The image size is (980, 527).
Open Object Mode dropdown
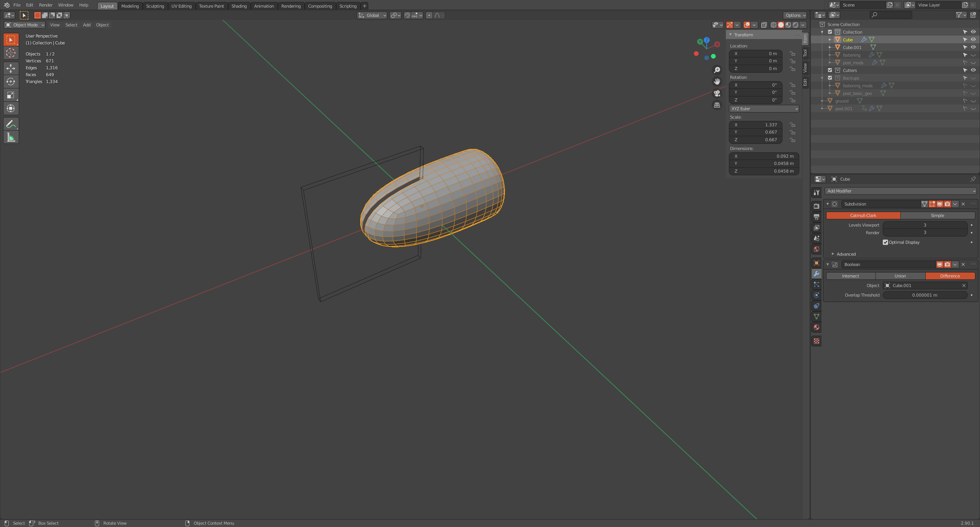tap(25, 25)
